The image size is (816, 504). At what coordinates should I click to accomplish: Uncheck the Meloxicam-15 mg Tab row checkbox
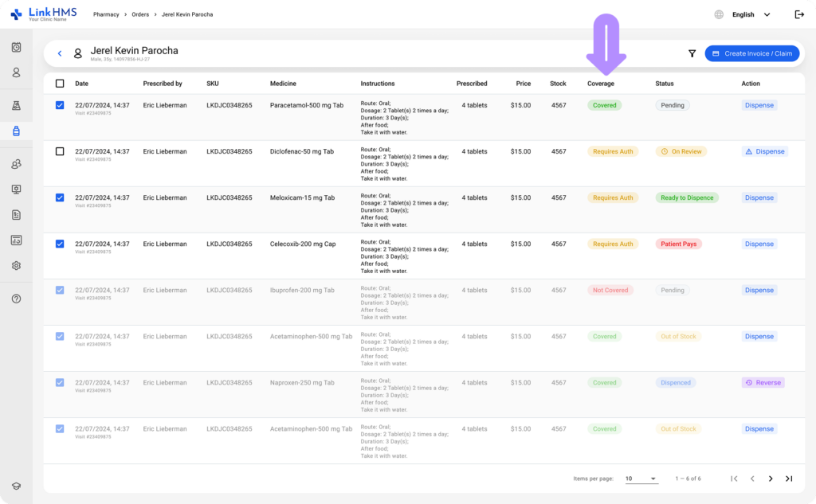pyautogui.click(x=60, y=197)
